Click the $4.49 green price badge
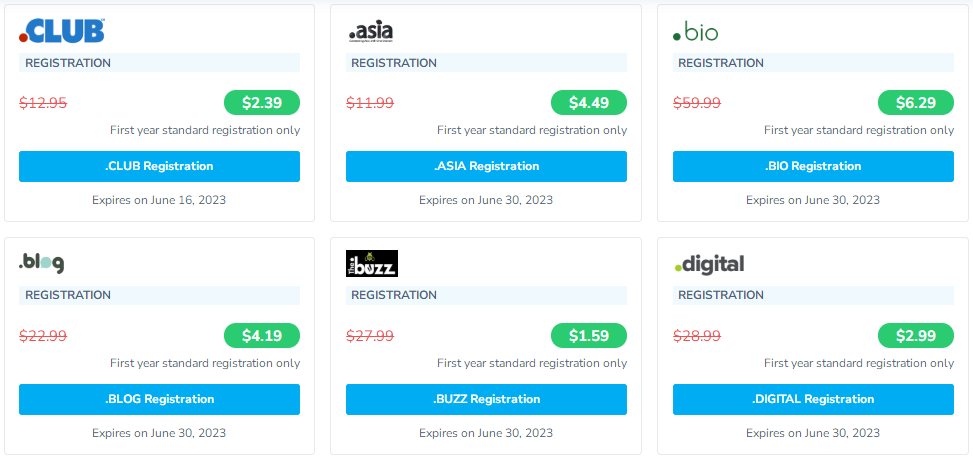 pos(589,102)
